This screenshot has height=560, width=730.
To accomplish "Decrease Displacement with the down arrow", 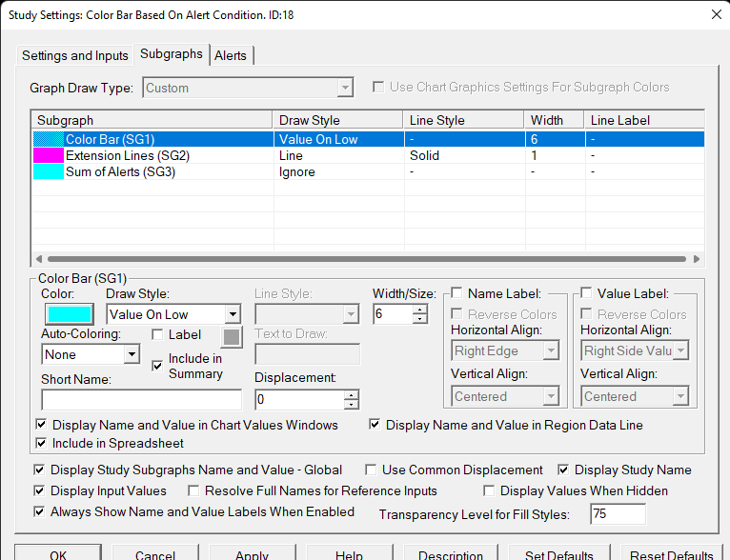I will click(x=351, y=405).
